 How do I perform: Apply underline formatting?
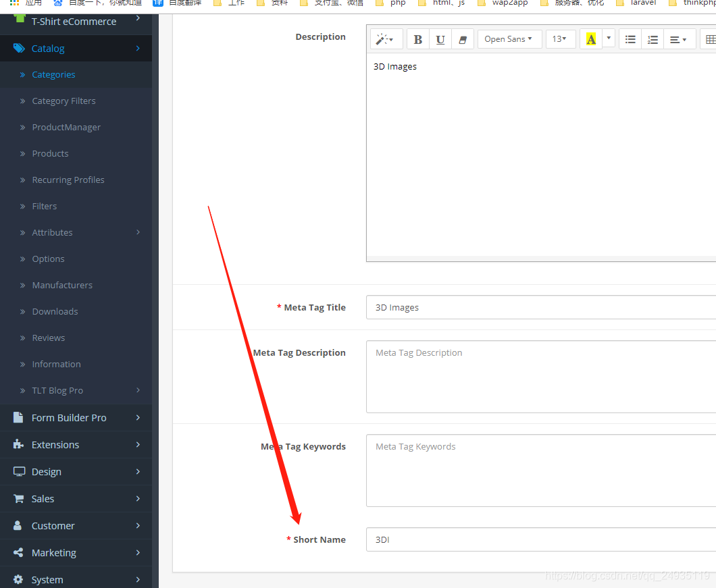(x=440, y=38)
